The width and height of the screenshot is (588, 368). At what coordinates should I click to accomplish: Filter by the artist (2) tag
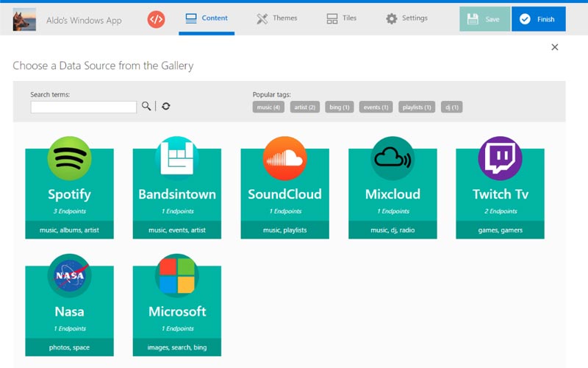(305, 107)
